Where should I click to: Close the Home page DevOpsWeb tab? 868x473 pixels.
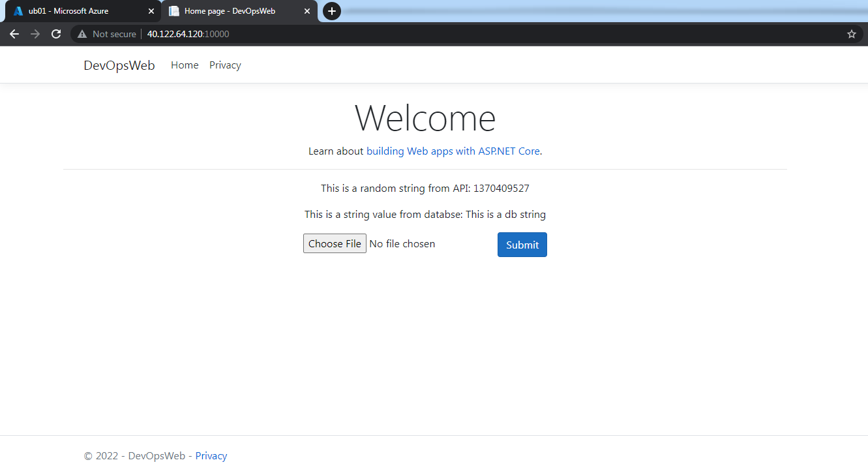307,11
